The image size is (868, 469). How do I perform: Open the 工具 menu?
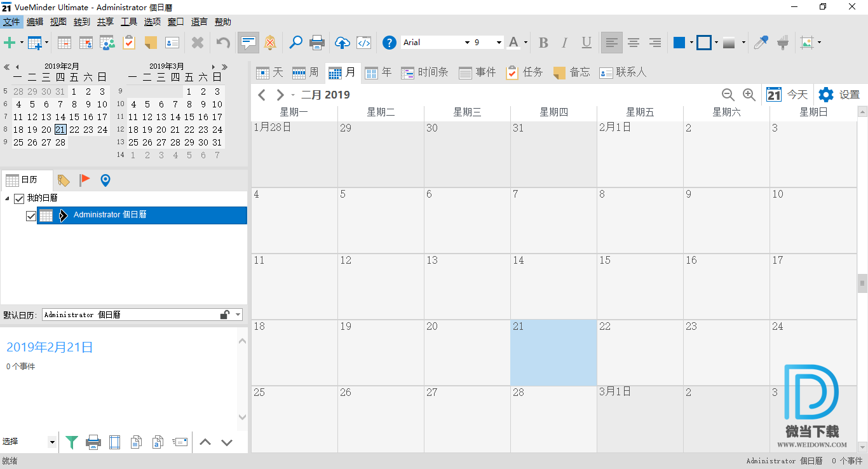[x=129, y=22]
